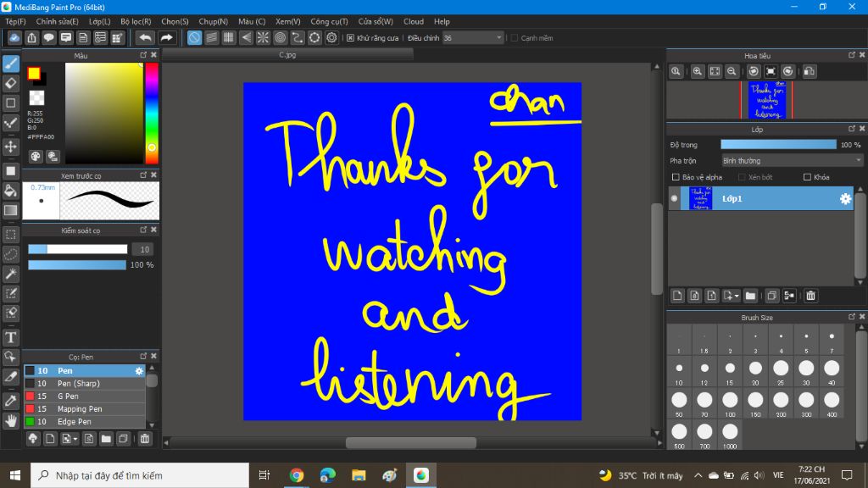Select the rectangular Select tool
Viewport: 868px width, 488px height.
[10, 235]
